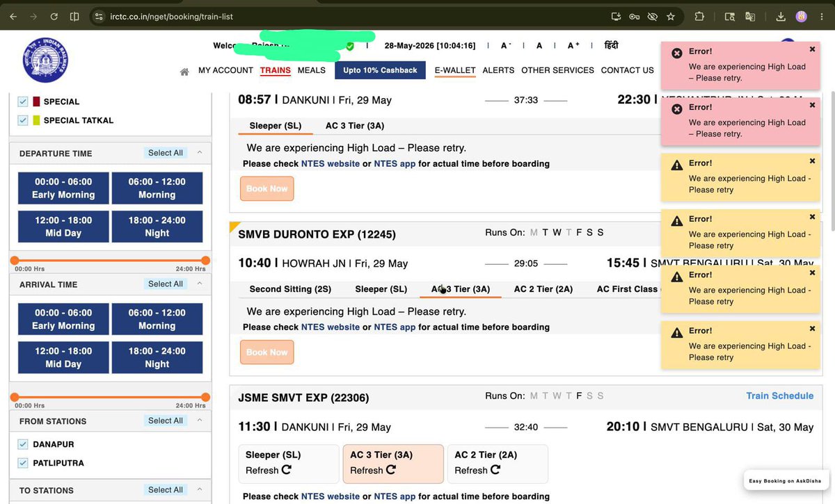Open browser extensions puzzle icon

pos(699,16)
